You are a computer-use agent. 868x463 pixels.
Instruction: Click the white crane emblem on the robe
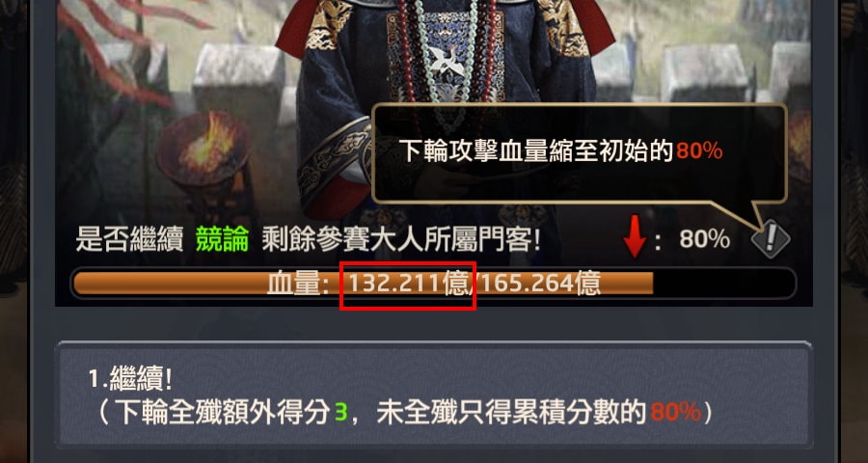[x=447, y=59]
